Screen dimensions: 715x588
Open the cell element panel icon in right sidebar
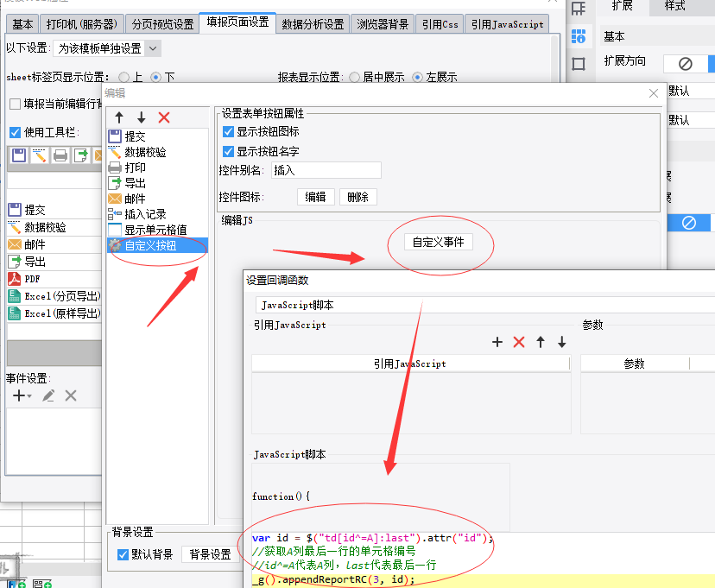pyautogui.click(x=579, y=36)
